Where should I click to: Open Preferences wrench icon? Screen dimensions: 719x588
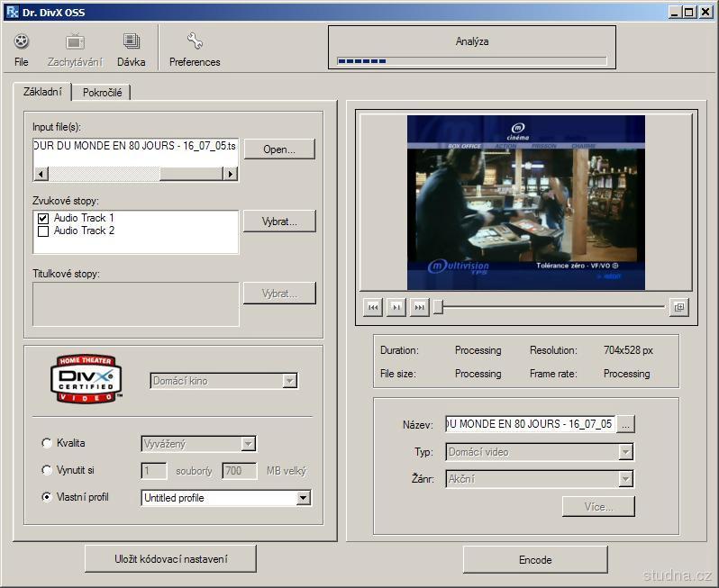tap(195, 49)
